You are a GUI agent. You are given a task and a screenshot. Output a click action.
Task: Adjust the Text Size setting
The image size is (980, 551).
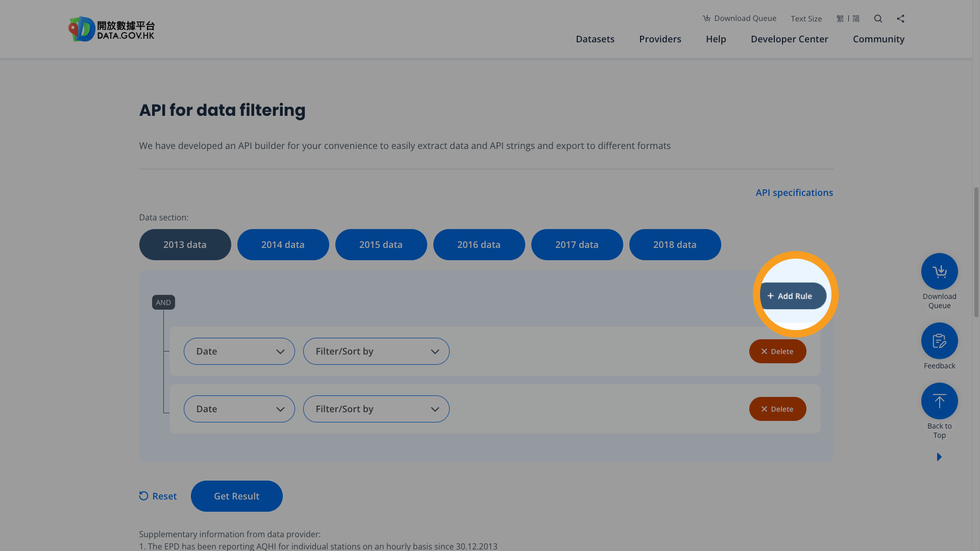click(x=806, y=18)
